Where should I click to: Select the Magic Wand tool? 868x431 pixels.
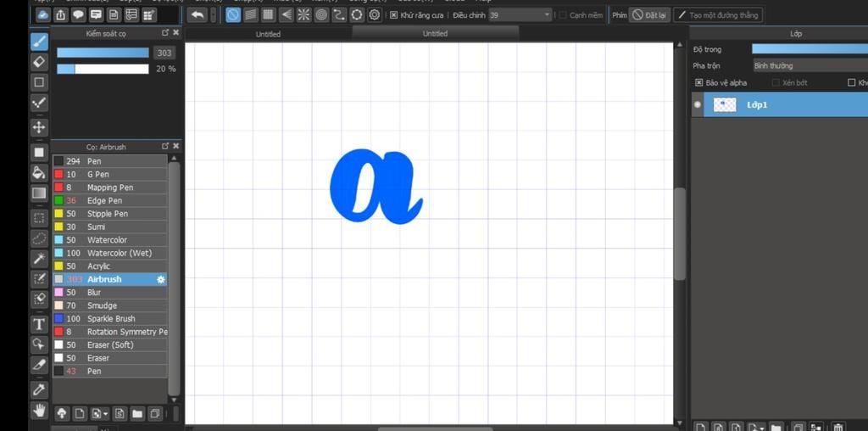click(39, 258)
